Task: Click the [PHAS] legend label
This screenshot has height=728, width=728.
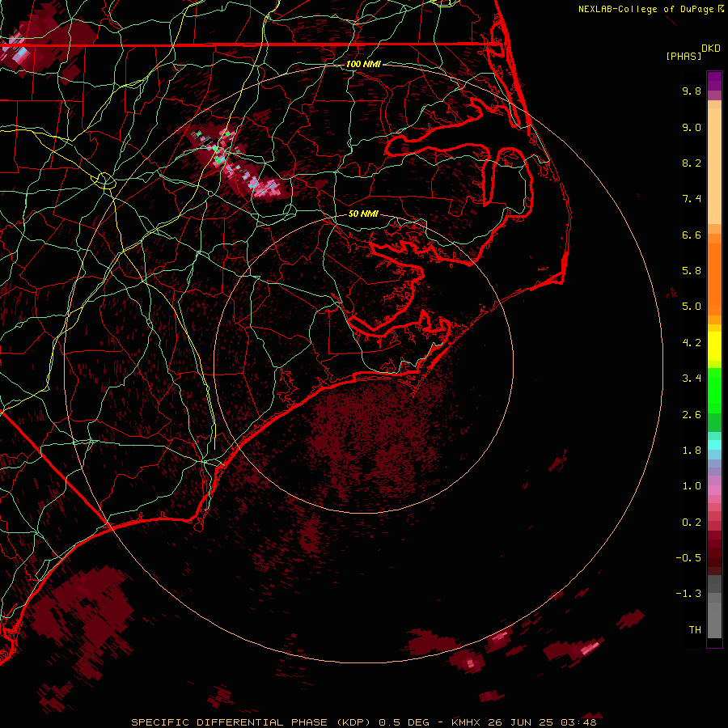Action: pyautogui.click(x=684, y=57)
